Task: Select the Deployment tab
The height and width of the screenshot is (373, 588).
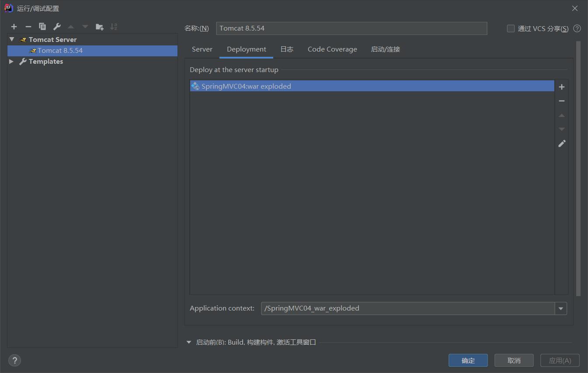Action: (x=247, y=49)
